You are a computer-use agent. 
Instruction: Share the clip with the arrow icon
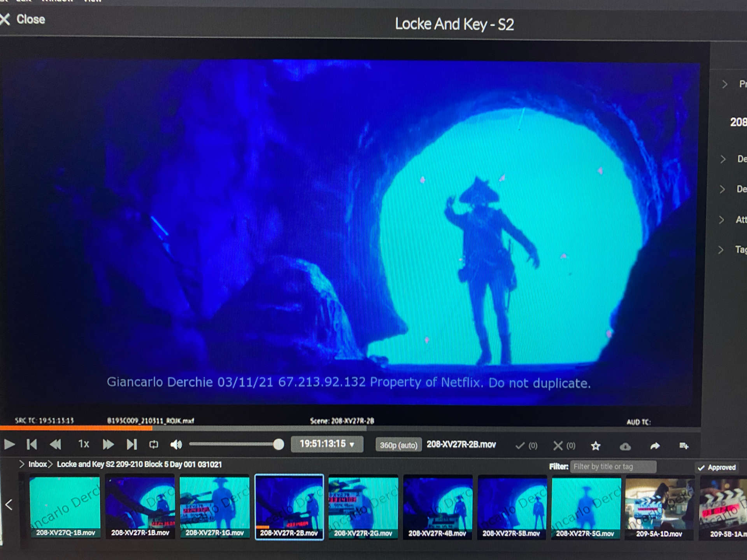click(x=655, y=446)
